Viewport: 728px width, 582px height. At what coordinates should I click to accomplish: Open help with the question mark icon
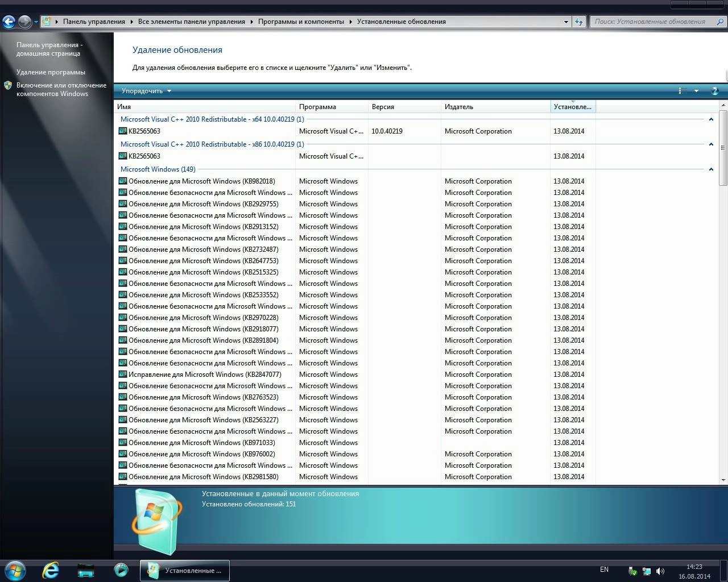tap(714, 90)
